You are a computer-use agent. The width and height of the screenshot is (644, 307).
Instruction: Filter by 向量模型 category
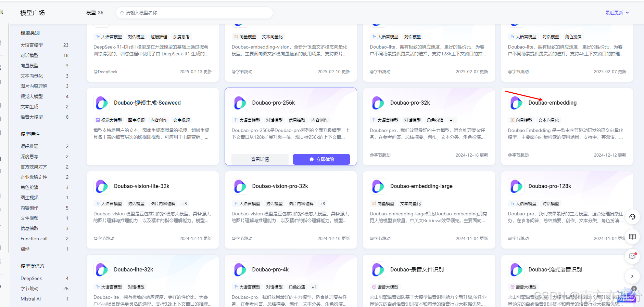[x=45, y=66]
